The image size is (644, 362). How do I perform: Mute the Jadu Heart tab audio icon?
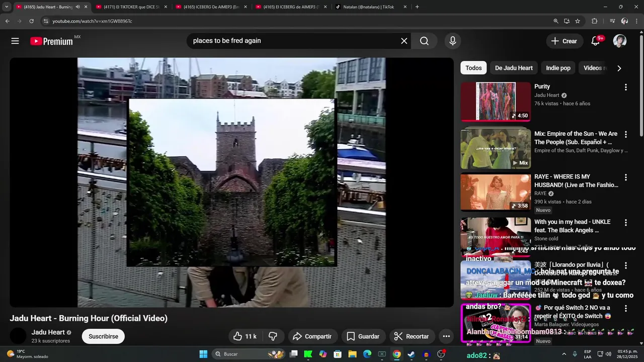[77, 7]
